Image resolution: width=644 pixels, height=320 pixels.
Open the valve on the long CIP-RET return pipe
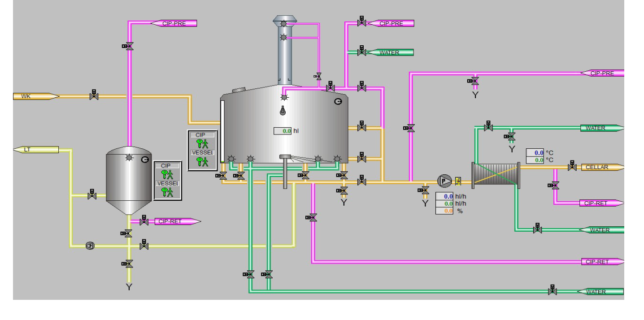click(x=312, y=217)
